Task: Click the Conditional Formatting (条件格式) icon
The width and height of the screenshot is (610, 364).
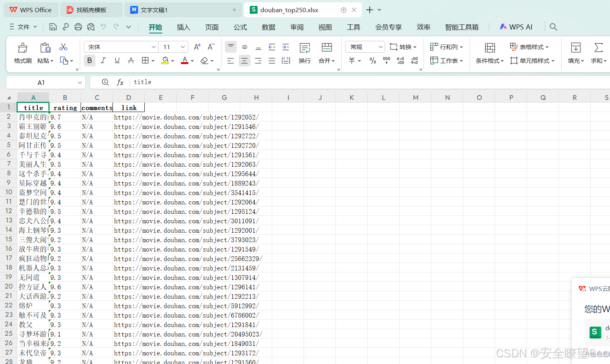Action: click(490, 48)
